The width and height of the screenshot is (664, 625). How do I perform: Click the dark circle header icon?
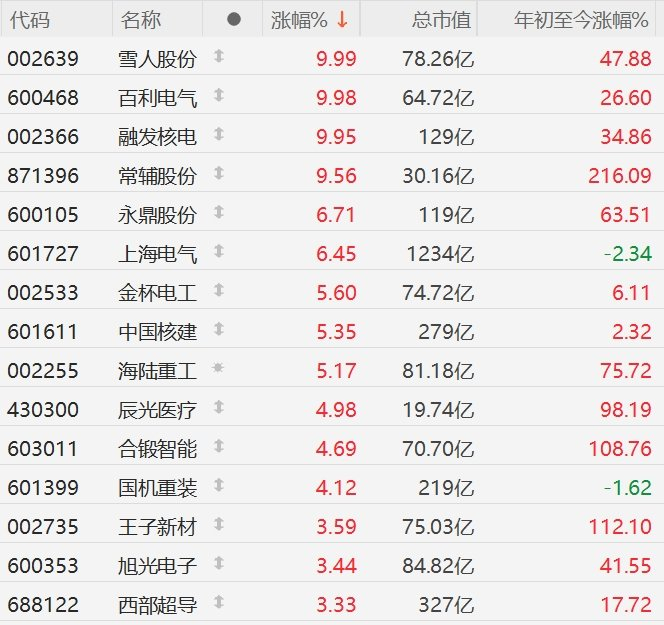pos(234,19)
